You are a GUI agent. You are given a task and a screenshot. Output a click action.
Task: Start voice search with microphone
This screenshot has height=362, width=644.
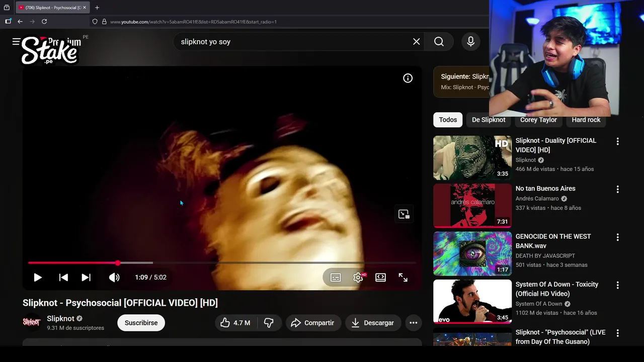click(x=470, y=42)
